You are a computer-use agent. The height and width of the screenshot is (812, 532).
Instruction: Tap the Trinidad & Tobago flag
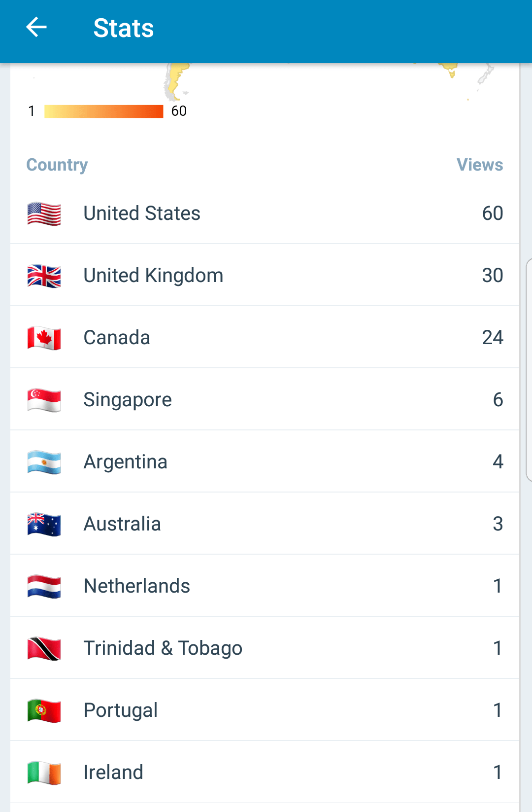coord(44,648)
